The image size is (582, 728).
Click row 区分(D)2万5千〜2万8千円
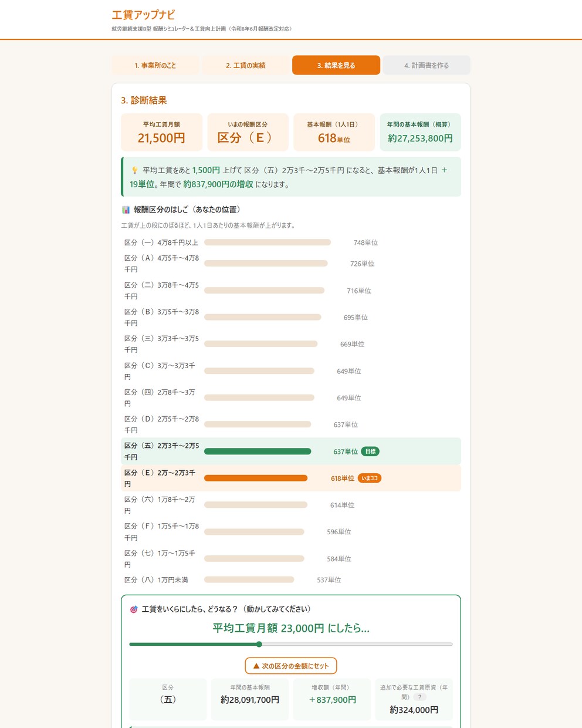(291, 424)
